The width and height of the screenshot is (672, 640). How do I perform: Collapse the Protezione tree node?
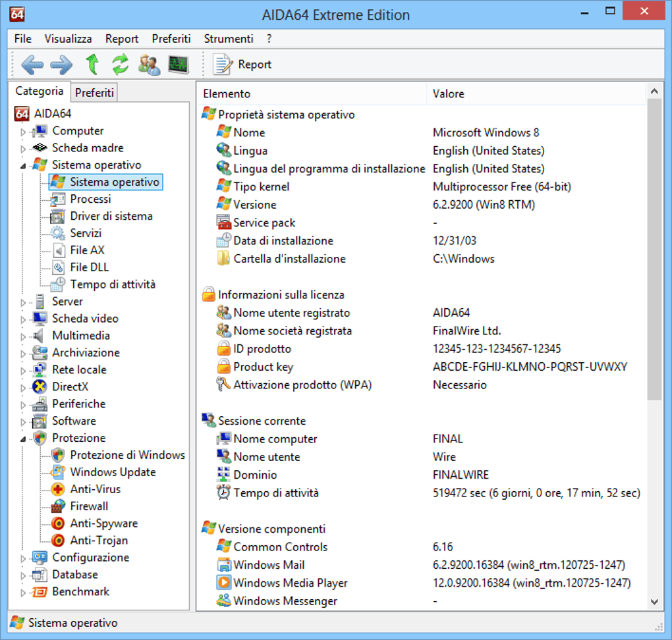[x=23, y=439]
